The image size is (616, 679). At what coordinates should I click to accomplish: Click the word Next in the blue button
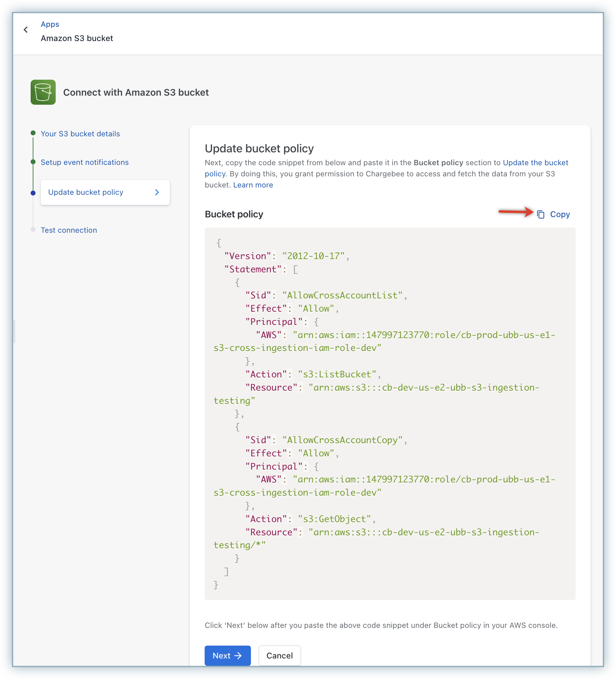tap(221, 656)
